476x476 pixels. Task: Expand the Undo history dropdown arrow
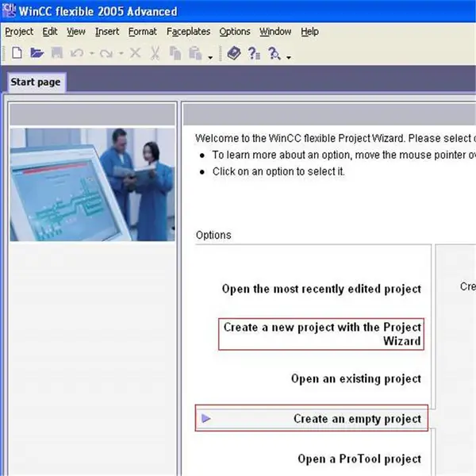[92, 54]
